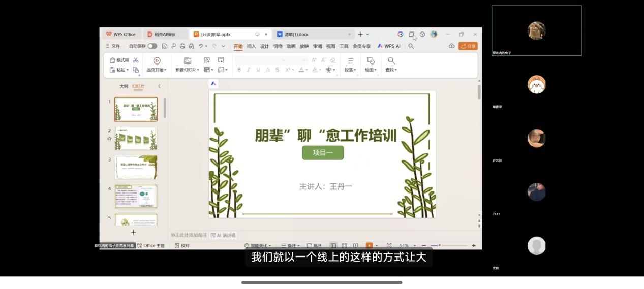This screenshot has height=289, width=644.
Task: Click the zoom slider in status bar
Action: coord(448,245)
